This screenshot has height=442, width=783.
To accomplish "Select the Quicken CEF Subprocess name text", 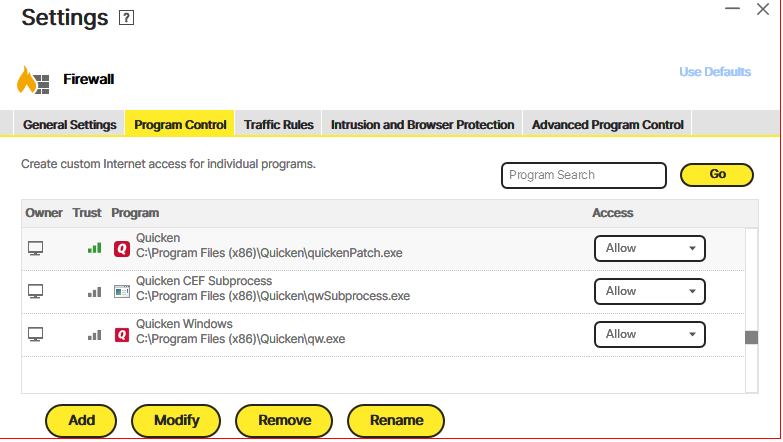I will click(204, 281).
